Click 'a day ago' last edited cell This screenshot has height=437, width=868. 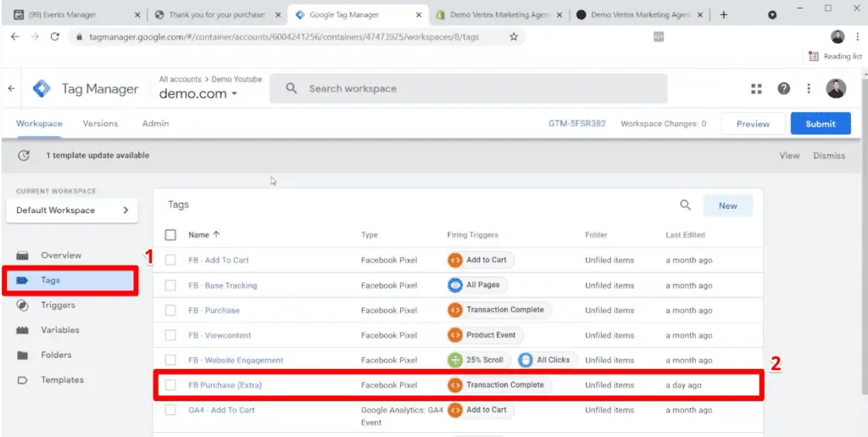coord(683,385)
